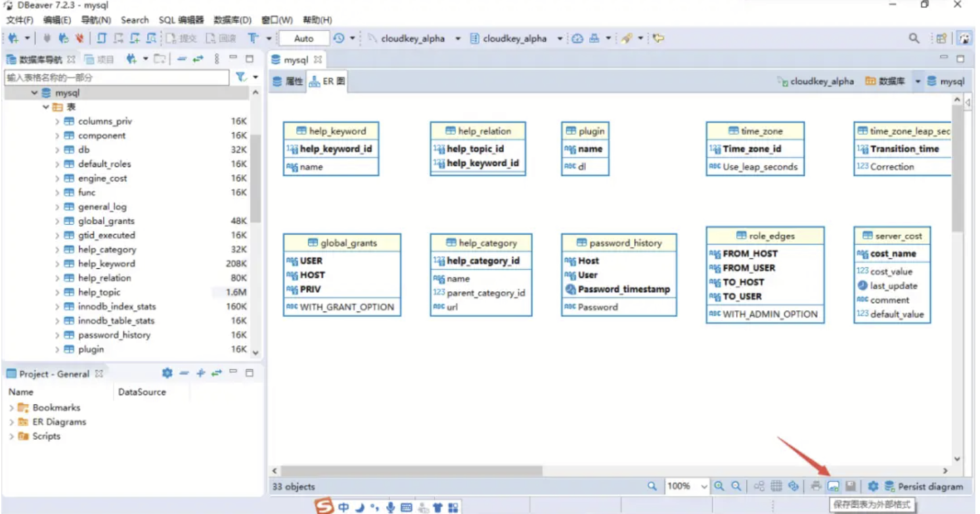Click the new connection plug icon
Viewport: 980px width, 514px height.
pos(13,38)
